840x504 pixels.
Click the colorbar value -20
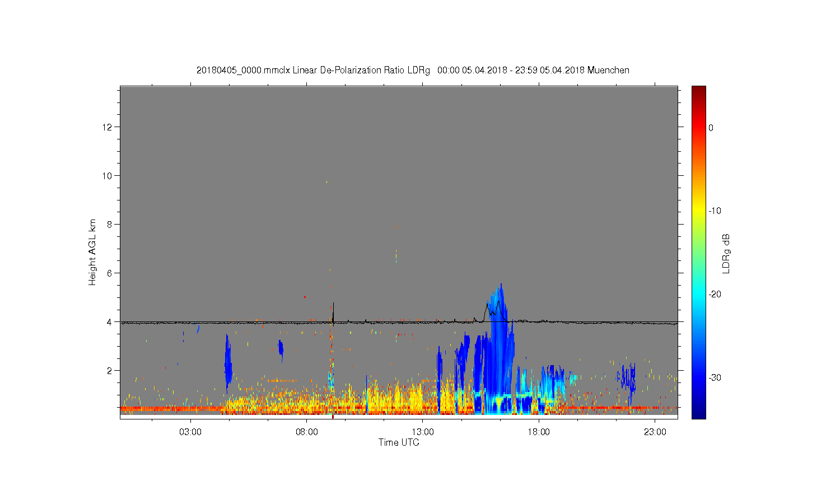coord(715,295)
